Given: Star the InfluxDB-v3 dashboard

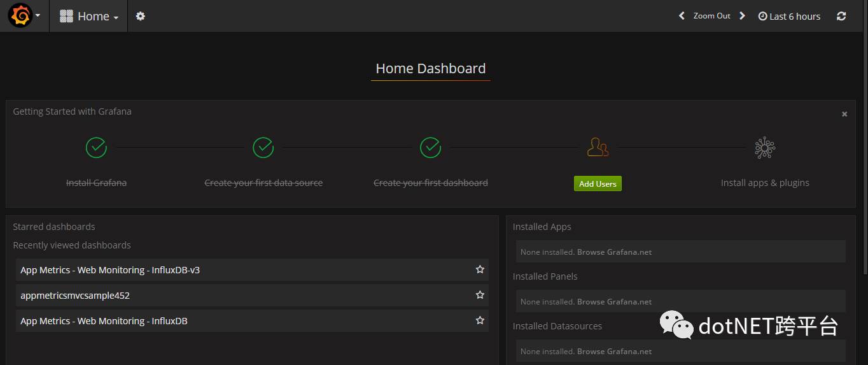Looking at the screenshot, I should click(480, 269).
